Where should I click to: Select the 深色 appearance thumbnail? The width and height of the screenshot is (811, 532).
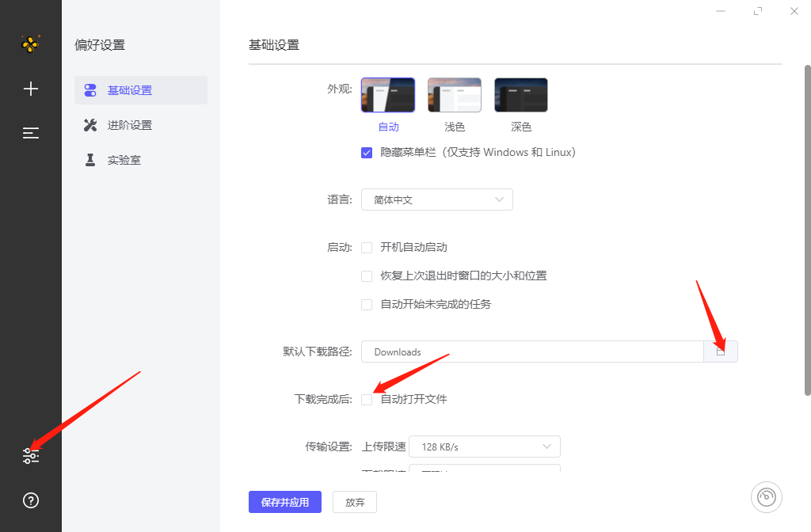[x=521, y=95]
